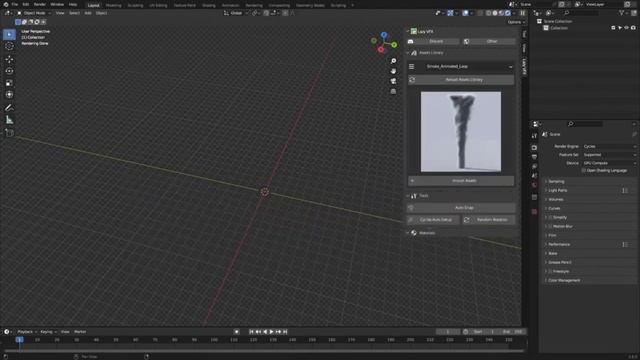Open the World properties tab icon

click(x=534, y=185)
